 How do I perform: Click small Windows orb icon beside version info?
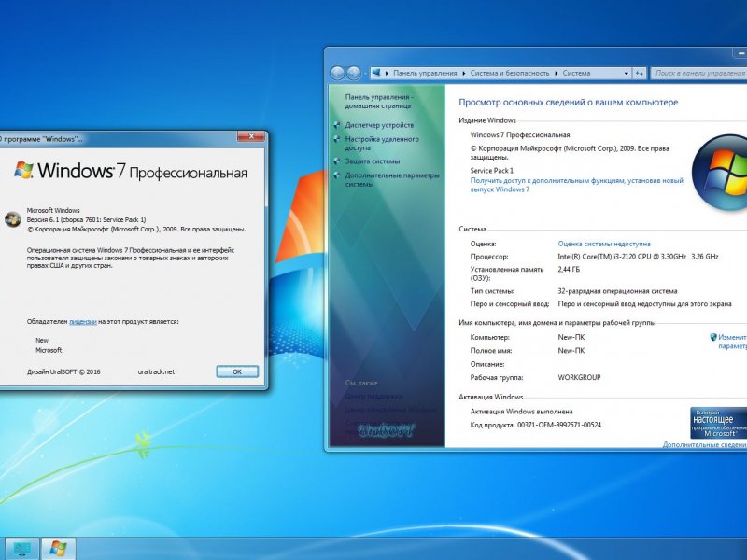pyautogui.click(x=13, y=219)
